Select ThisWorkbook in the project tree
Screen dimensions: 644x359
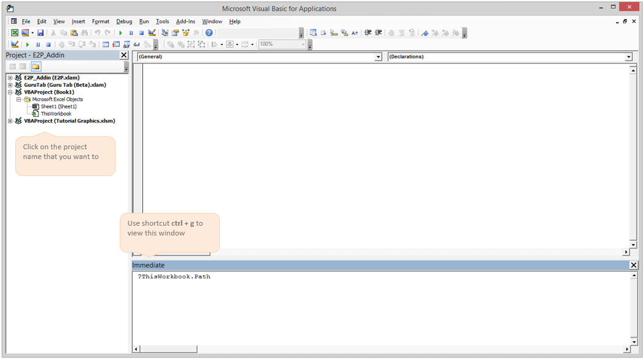(x=56, y=114)
